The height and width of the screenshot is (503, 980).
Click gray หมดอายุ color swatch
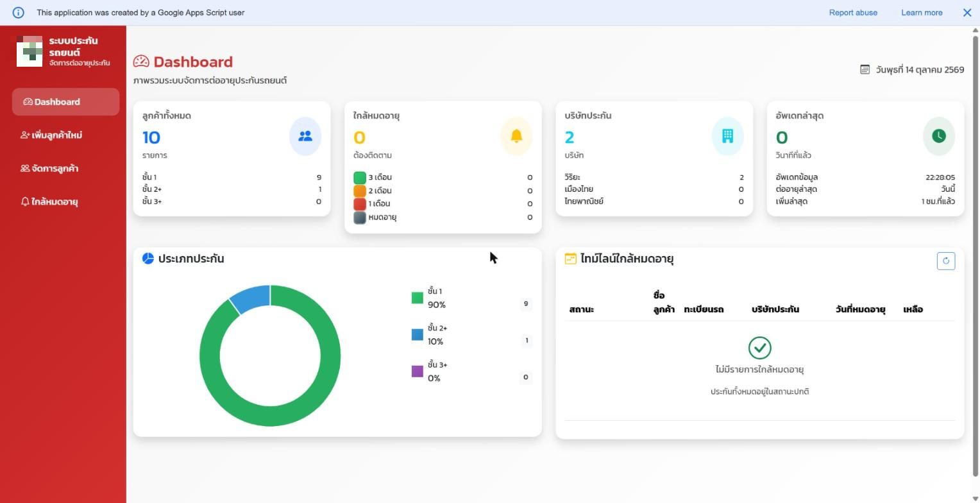[x=360, y=217]
